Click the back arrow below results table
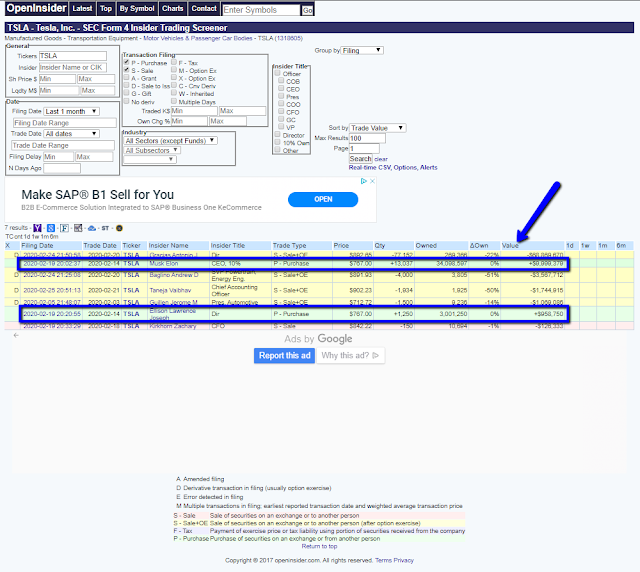The image size is (640, 572). 16,335
